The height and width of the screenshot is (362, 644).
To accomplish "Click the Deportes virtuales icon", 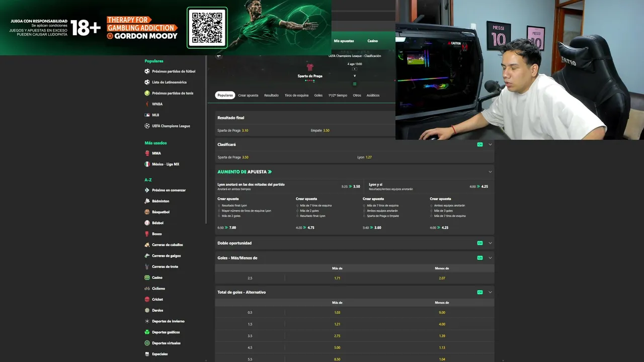I will click(x=147, y=343).
